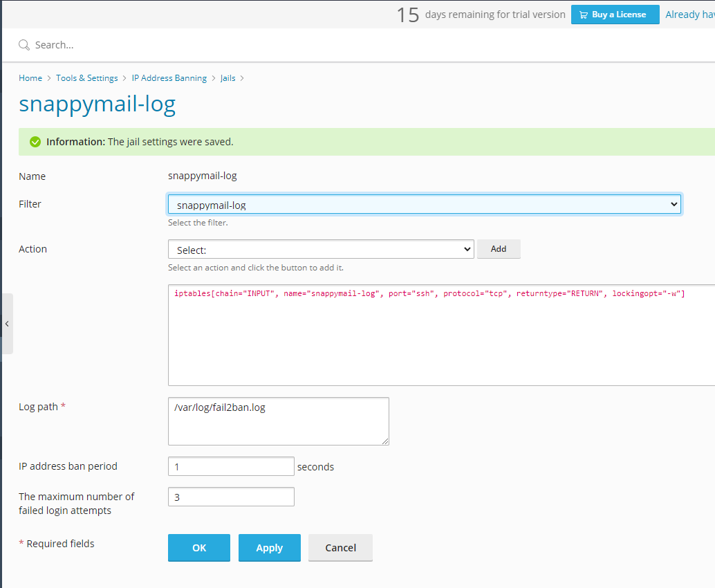This screenshot has height=588, width=715.
Task: Click the 'Required fields' note
Action: tap(57, 544)
